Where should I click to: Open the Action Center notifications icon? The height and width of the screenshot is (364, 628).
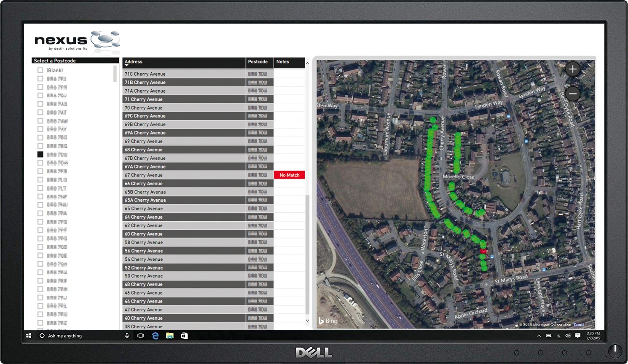(578, 336)
